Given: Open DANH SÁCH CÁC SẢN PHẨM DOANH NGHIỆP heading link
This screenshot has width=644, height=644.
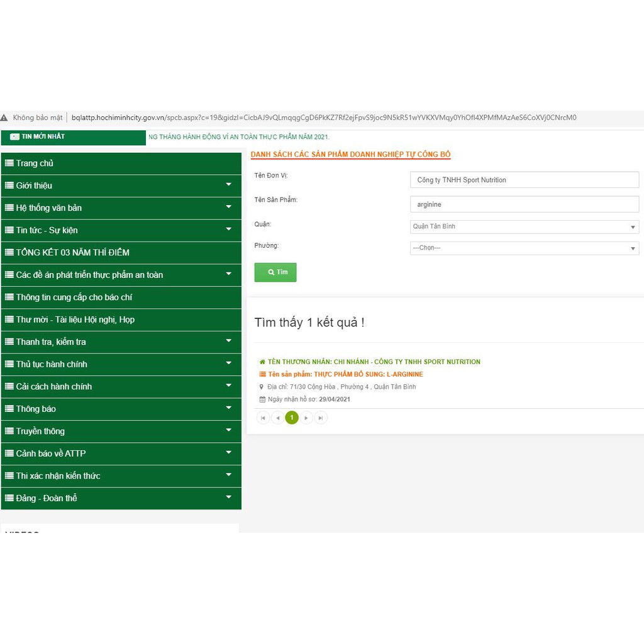Looking at the screenshot, I should tap(351, 155).
